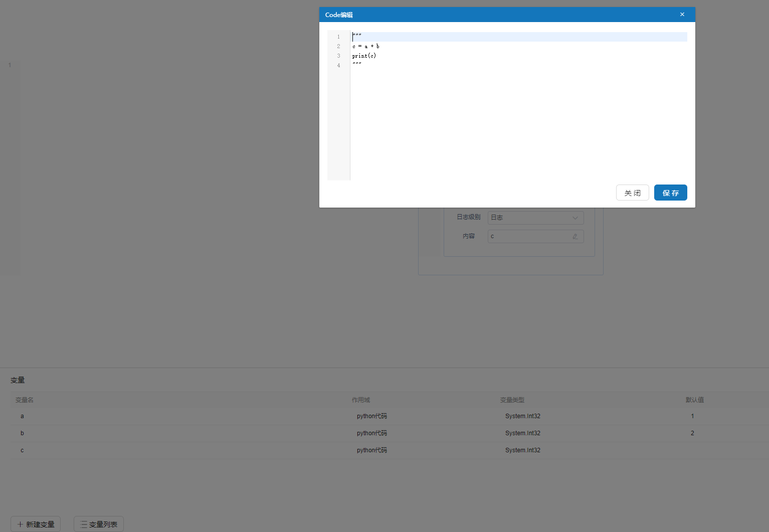The height and width of the screenshot is (532, 769).
Task: Click the 作用域 column header
Action: (360, 400)
